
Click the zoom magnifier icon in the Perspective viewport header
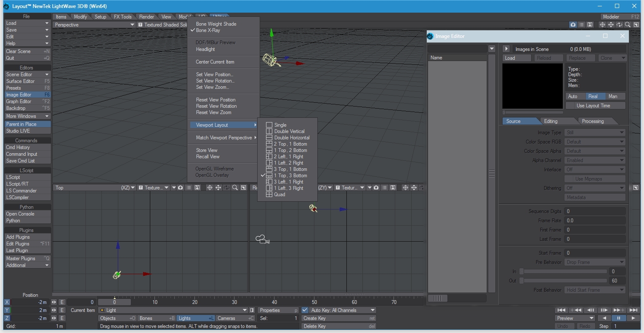(x=628, y=25)
